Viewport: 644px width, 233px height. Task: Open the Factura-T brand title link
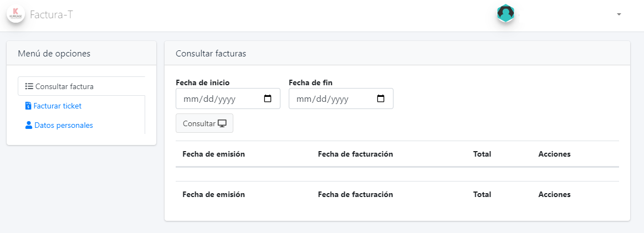click(x=52, y=15)
